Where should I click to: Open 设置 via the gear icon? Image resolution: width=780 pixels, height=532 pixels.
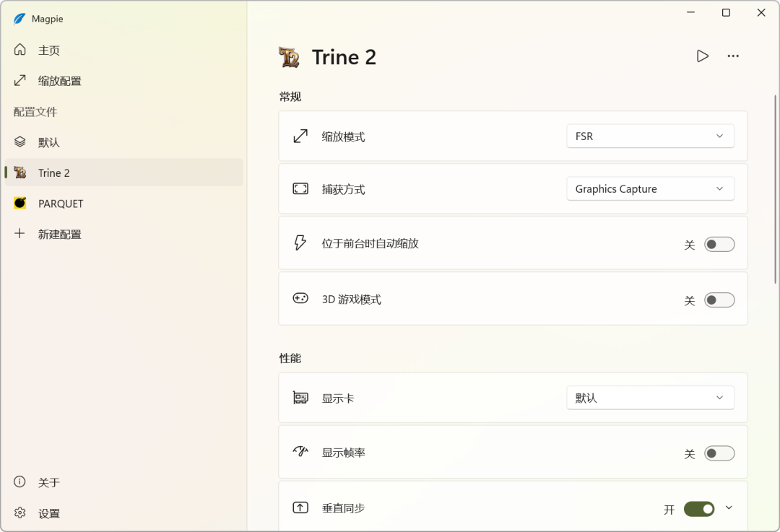tap(20, 513)
